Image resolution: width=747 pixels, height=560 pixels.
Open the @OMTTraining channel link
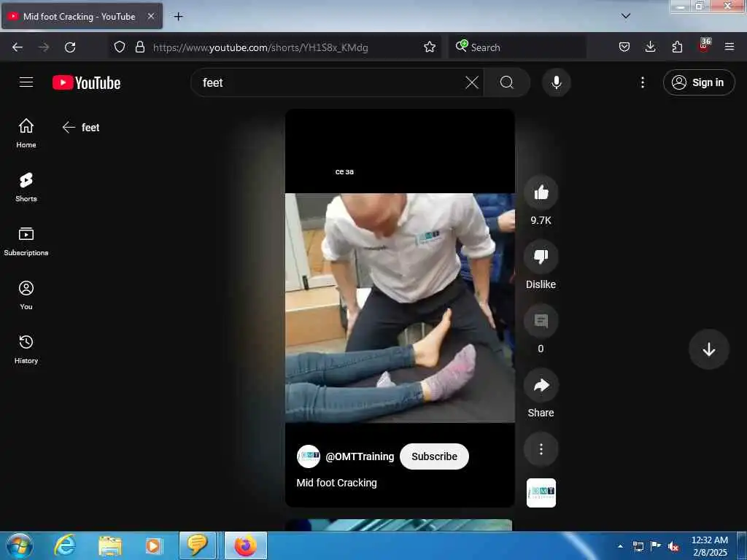(x=360, y=456)
